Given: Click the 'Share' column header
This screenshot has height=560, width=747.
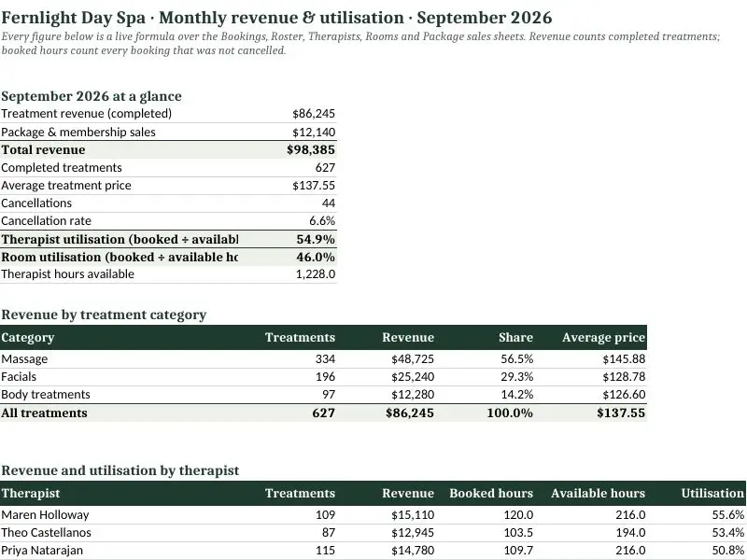Looking at the screenshot, I should pos(515,337).
